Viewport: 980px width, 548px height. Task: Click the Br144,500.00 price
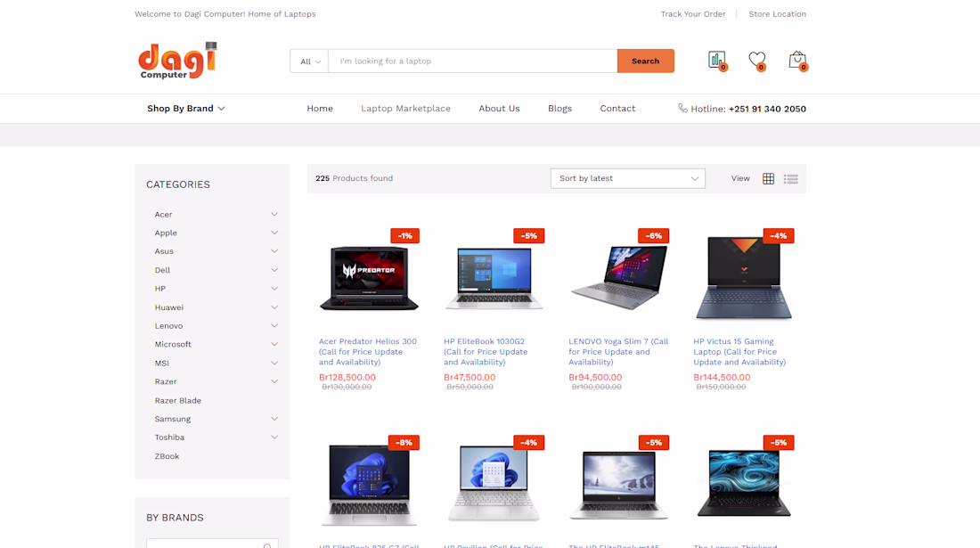click(x=722, y=378)
